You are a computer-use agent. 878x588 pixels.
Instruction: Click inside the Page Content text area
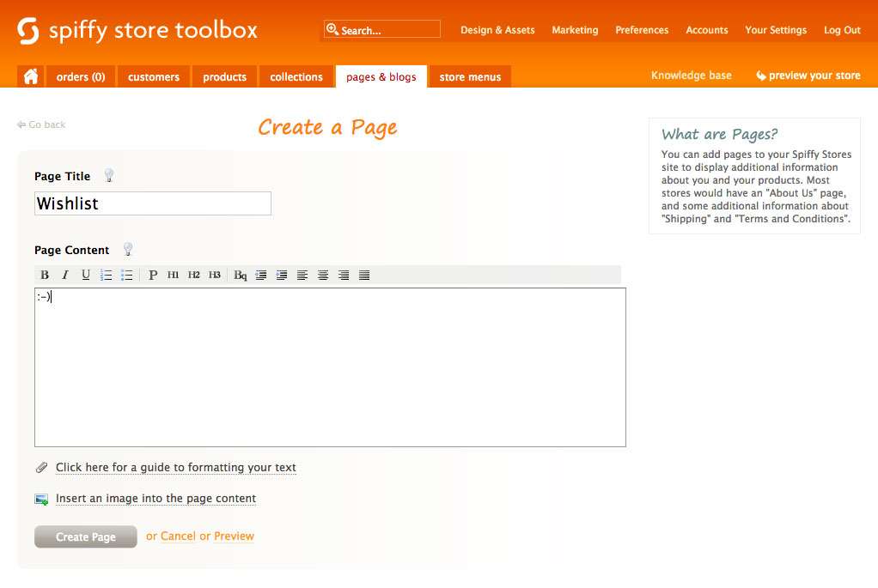[x=331, y=367]
